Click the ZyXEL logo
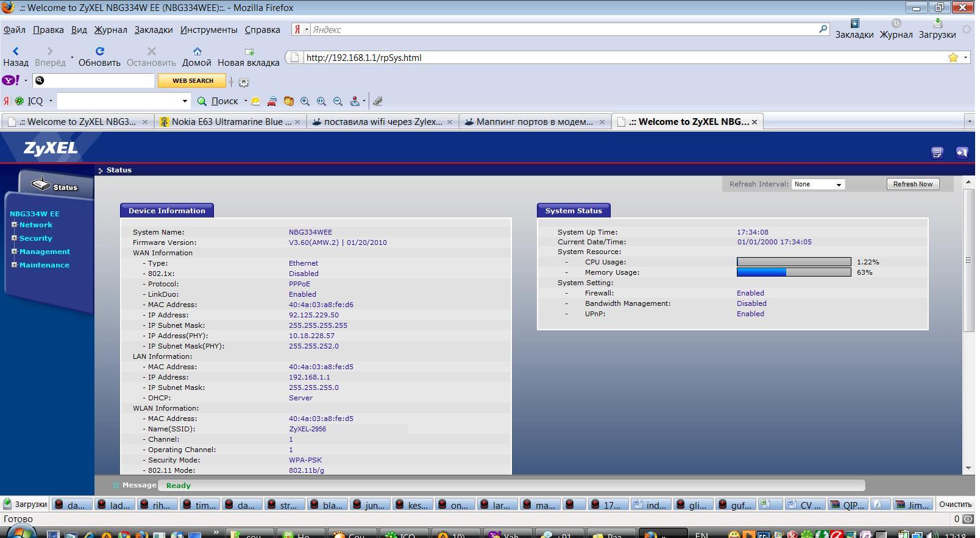The height and width of the screenshot is (538, 980). (x=51, y=148)
